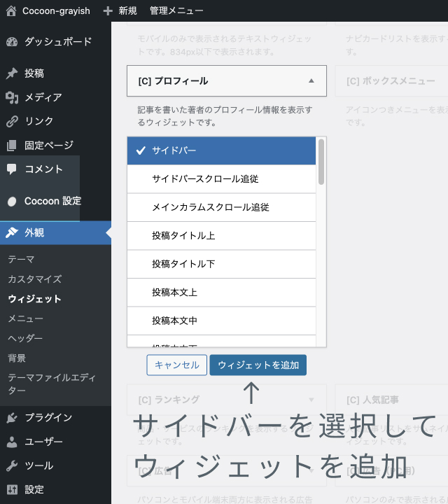The height and width of the screenshot is (504, 448).
Task: Click the 設定 sliders icon
Action: (12, 489)
